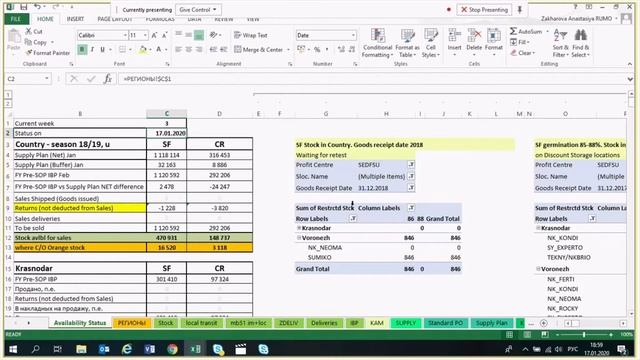Open the Sort & Filter menu

coord(560,43)
